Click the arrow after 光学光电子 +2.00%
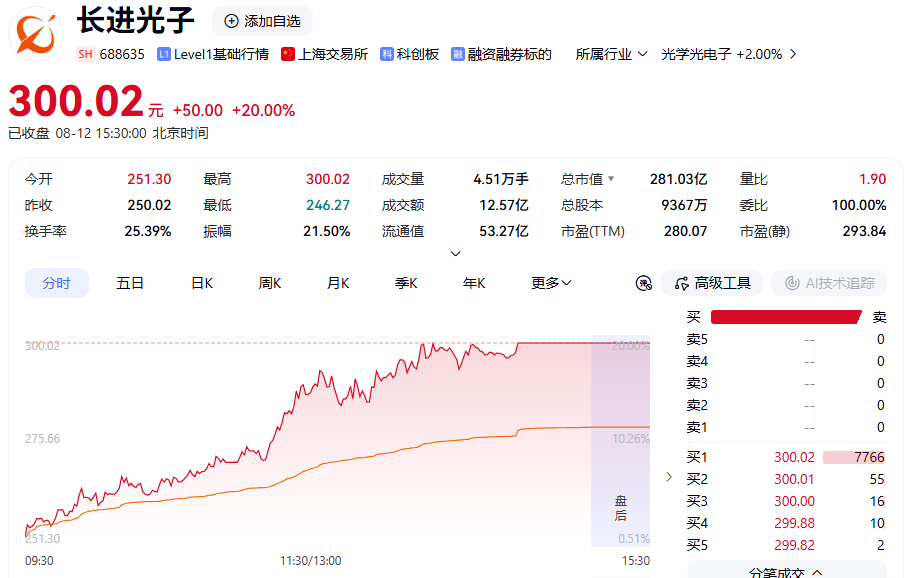This screenshot has width=911, height=578. pos(793,54)
